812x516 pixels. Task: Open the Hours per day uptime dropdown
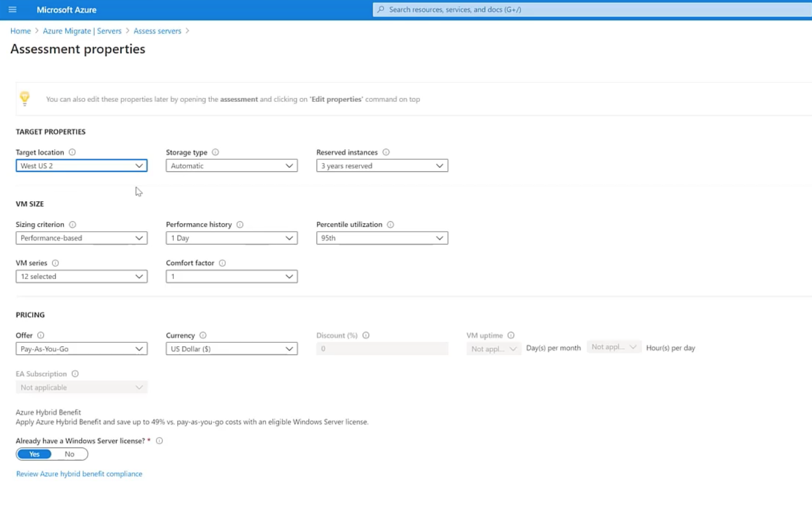click(x=614, y=347)
